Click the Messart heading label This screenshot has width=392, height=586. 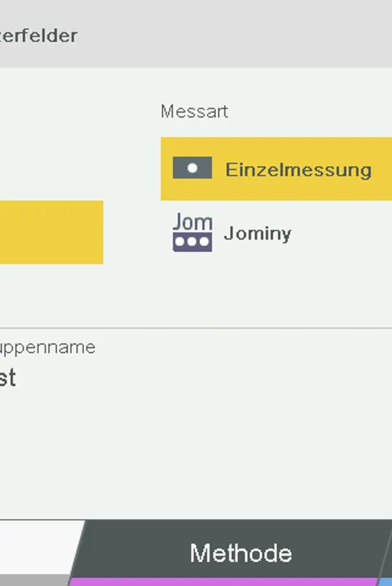[194, 111]
